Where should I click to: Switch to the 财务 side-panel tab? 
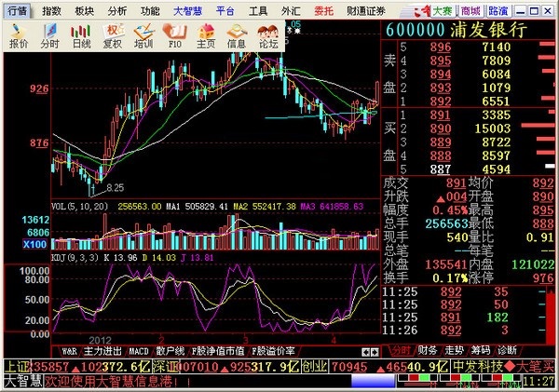click(427, 351)
